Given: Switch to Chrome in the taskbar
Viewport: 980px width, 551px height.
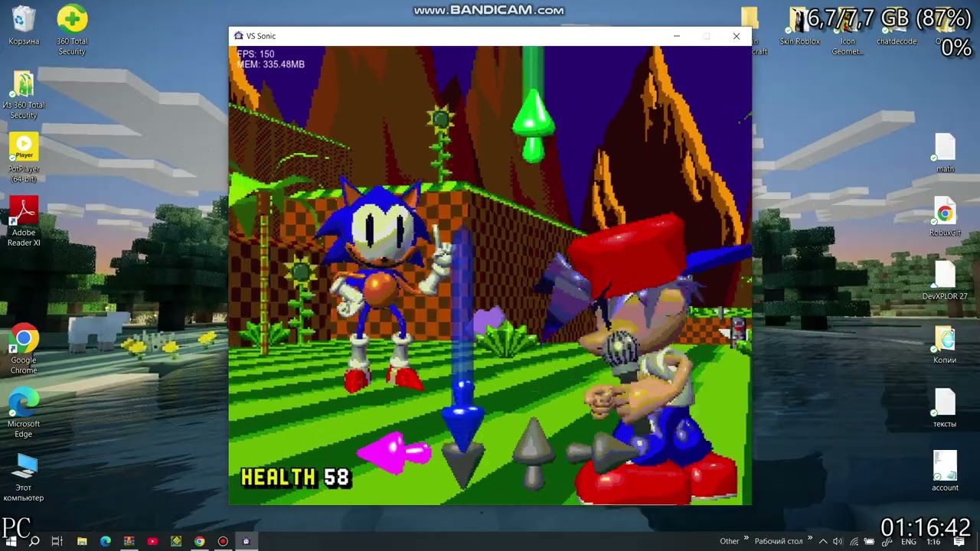Looking at the screenshot, I should (x=199, y=541).
